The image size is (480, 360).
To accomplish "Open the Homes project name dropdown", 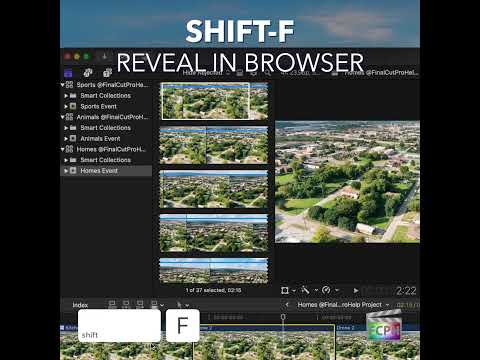I will point(343,305).
